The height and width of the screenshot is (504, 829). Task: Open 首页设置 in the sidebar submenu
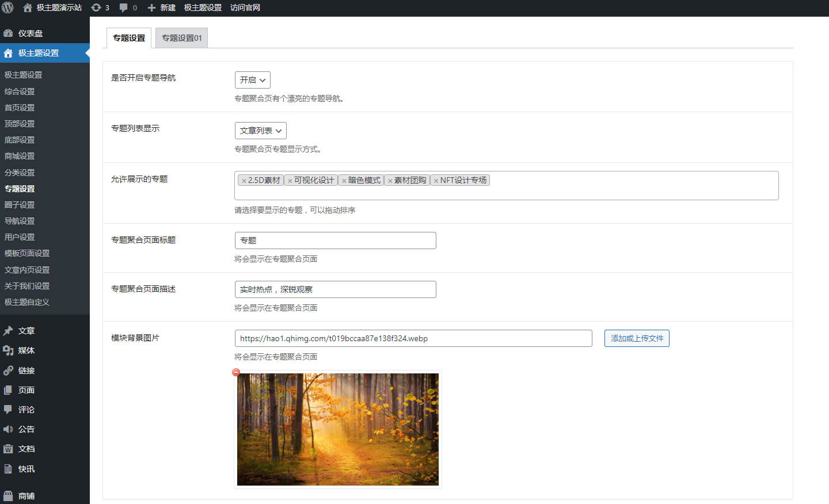point(20,108)
